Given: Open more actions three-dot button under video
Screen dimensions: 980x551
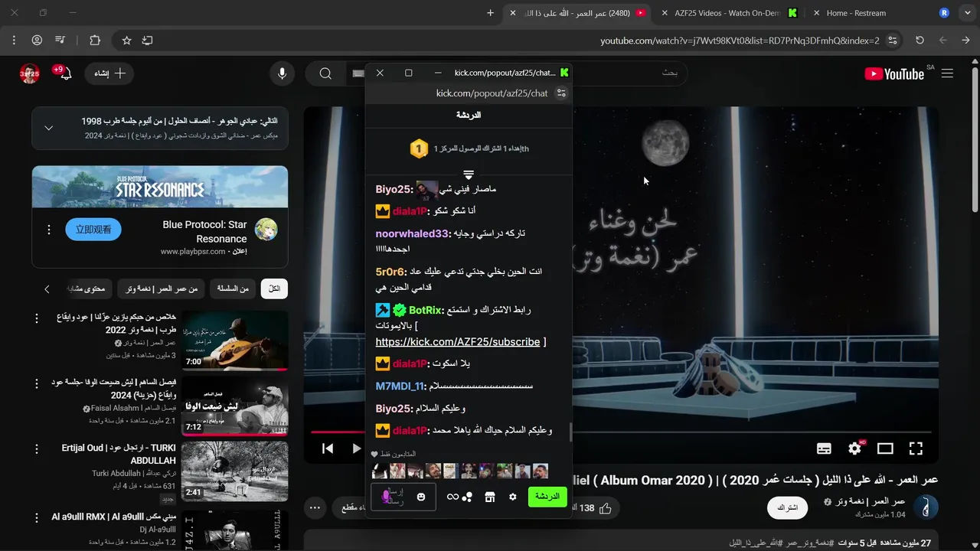Looking at the screenshot, I should tap(315, 507).
